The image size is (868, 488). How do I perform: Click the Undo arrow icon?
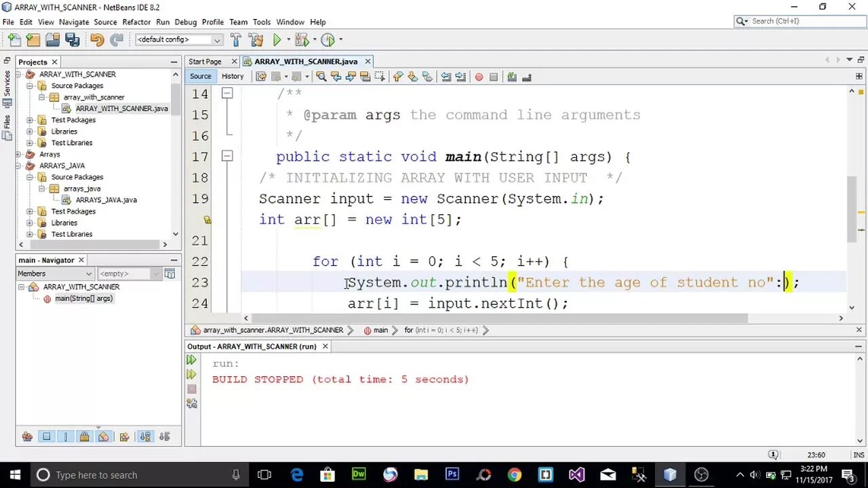click(97, 40)
